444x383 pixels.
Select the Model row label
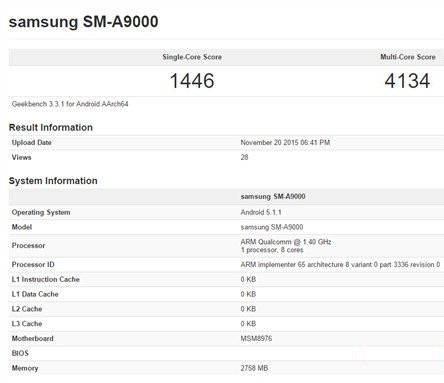point(22,227)
